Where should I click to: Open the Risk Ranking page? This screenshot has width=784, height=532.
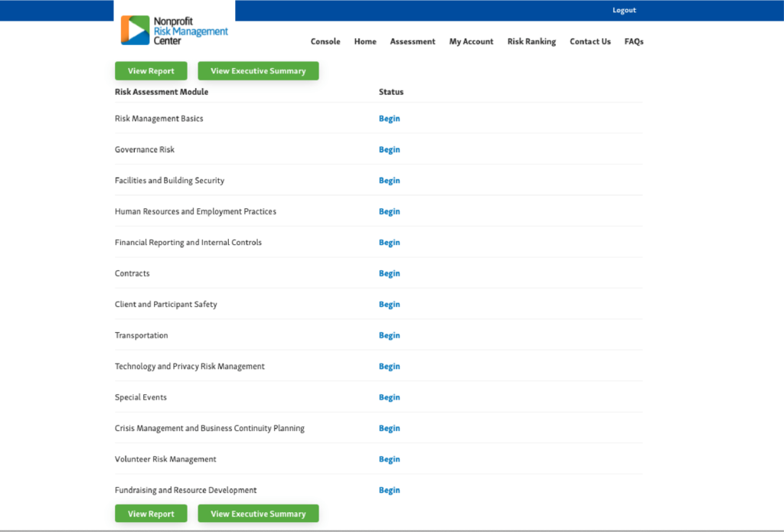(531, 41)
